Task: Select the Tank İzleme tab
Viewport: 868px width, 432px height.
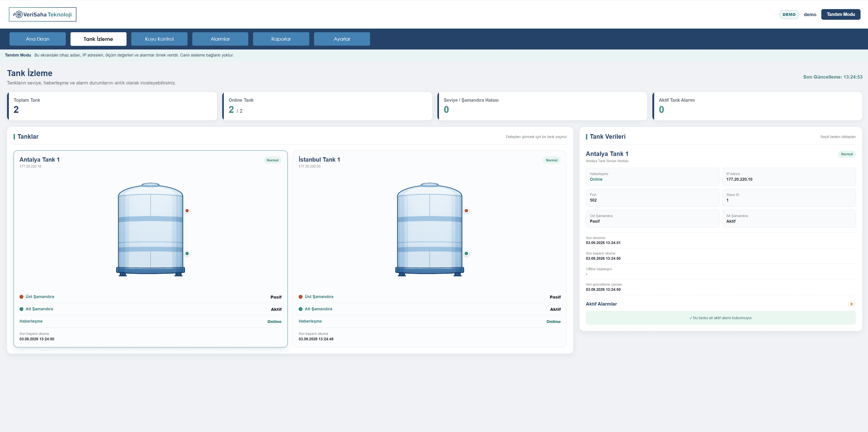Action: click(x=98, y=39)
